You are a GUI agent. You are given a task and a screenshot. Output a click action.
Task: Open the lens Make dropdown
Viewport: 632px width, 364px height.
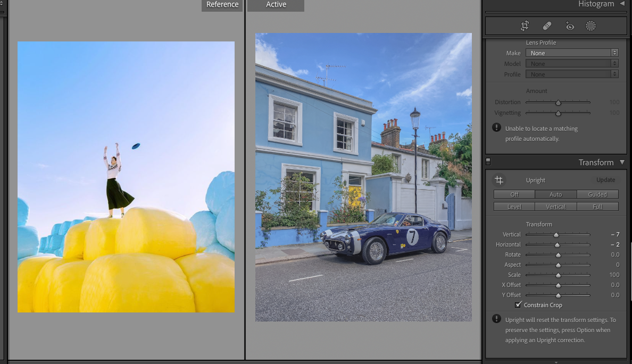(572, 53)
